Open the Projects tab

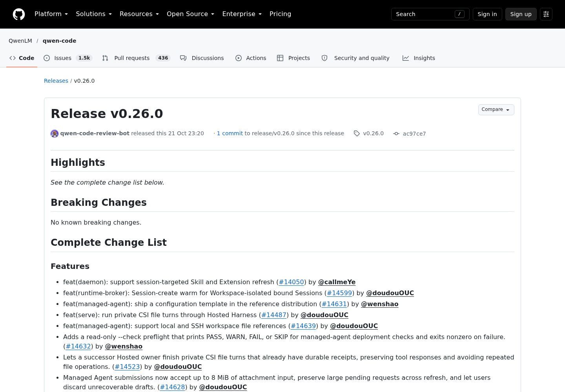point(293,58)
